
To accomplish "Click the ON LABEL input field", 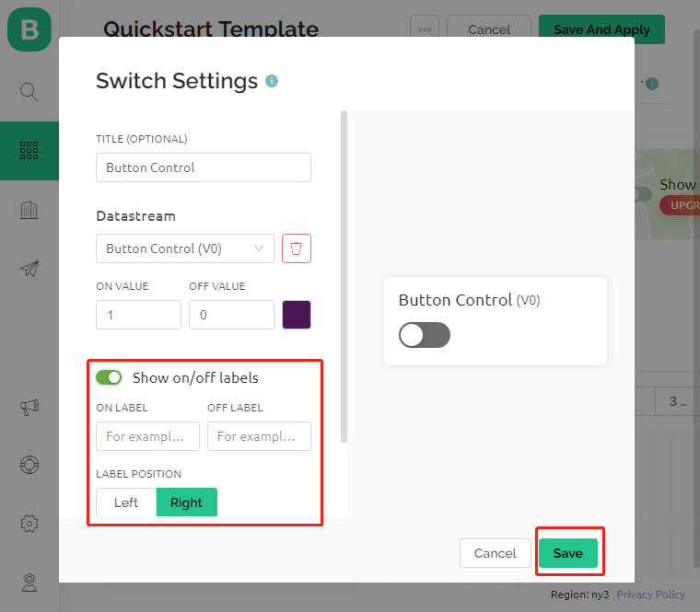I will tap(147, 436).
